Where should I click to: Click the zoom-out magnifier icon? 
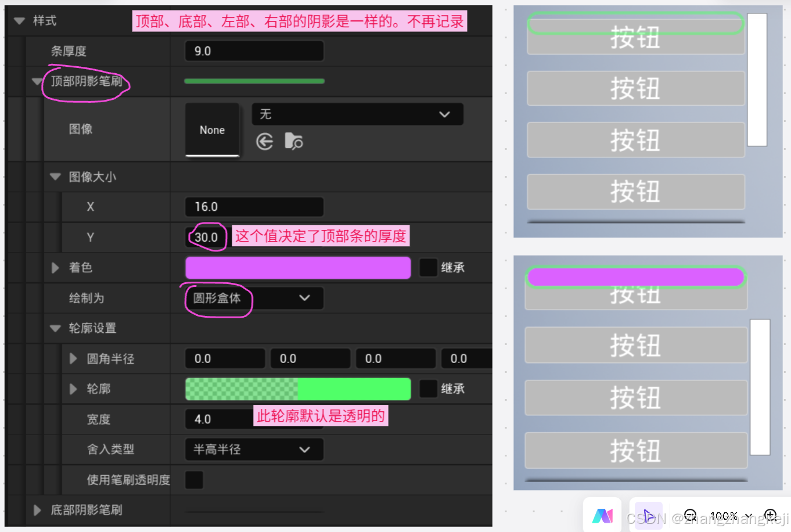coord(690,515)
